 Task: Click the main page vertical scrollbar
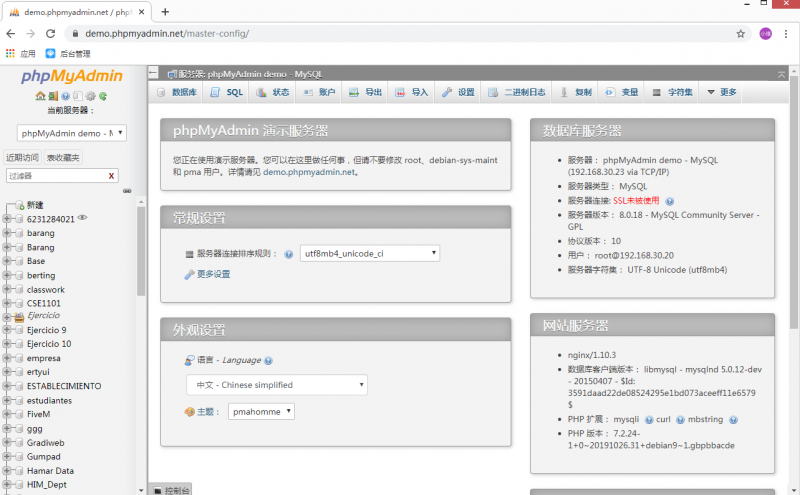click(x=794, y=203)
